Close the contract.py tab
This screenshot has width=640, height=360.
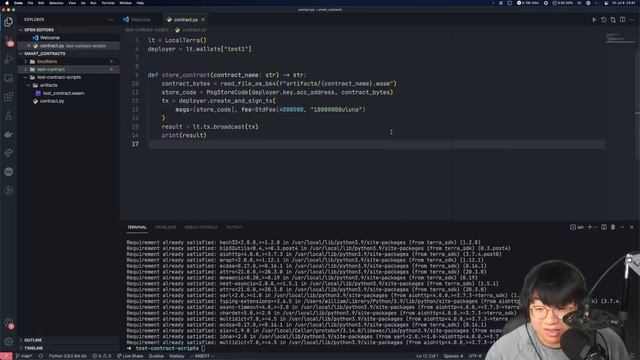pos(203,20)
